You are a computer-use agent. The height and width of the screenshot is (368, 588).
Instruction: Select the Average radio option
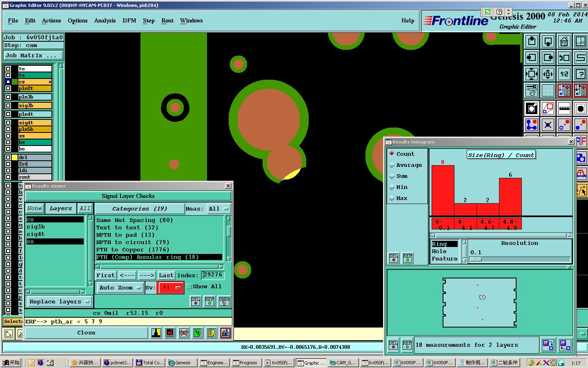pos(392,165)
